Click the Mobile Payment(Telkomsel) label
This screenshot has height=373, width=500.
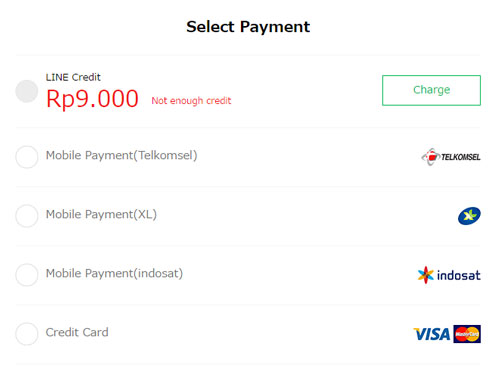(x=121, y=155)
